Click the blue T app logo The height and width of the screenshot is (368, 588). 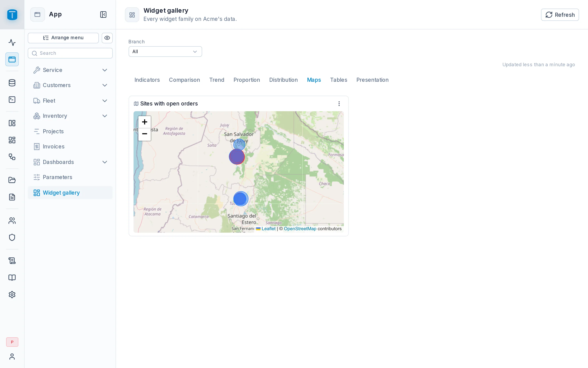[12, 15]
